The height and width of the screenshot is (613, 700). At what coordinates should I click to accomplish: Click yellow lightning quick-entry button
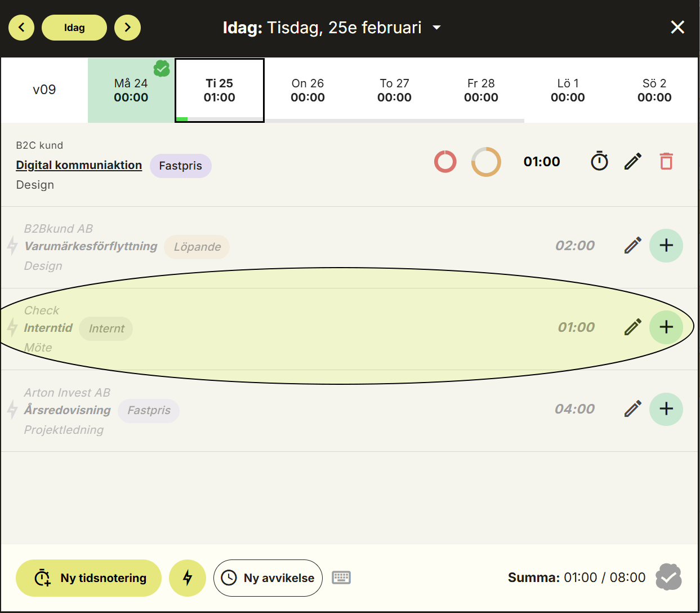188,578
